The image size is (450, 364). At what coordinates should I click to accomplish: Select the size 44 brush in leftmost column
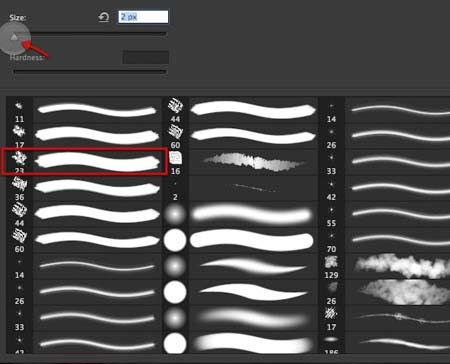click(84, 214)
